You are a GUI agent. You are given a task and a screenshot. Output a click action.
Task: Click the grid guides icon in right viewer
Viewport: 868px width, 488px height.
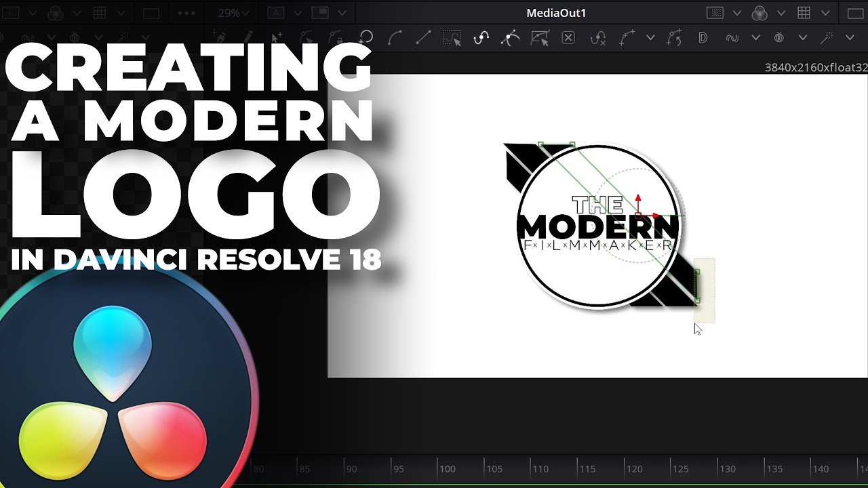(x=804, y=13)
